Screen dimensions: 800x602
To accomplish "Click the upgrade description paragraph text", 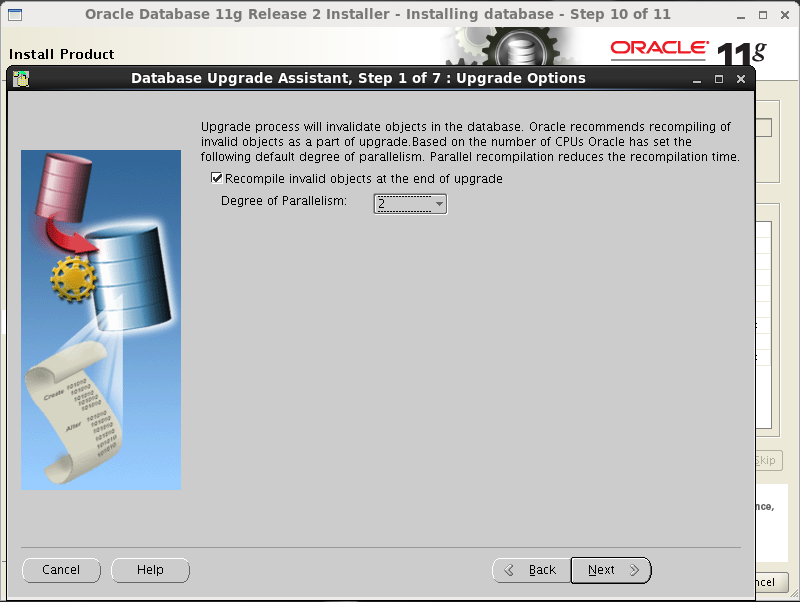I will 470,141.
